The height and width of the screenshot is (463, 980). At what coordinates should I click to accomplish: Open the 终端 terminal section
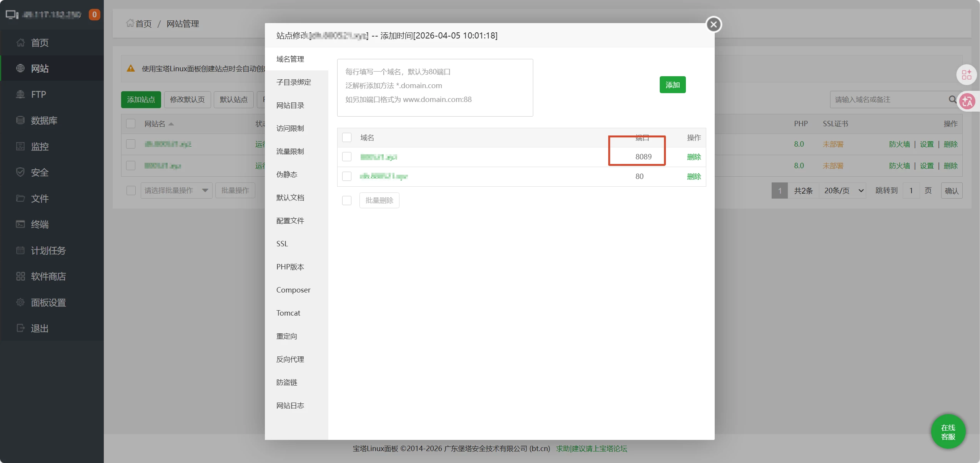[39, 224]
